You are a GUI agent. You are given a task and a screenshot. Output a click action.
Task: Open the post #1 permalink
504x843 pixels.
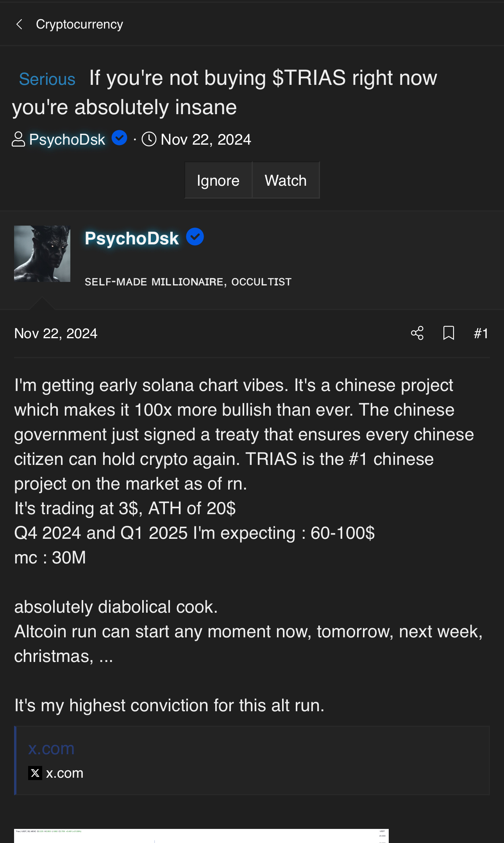[481, 334]
